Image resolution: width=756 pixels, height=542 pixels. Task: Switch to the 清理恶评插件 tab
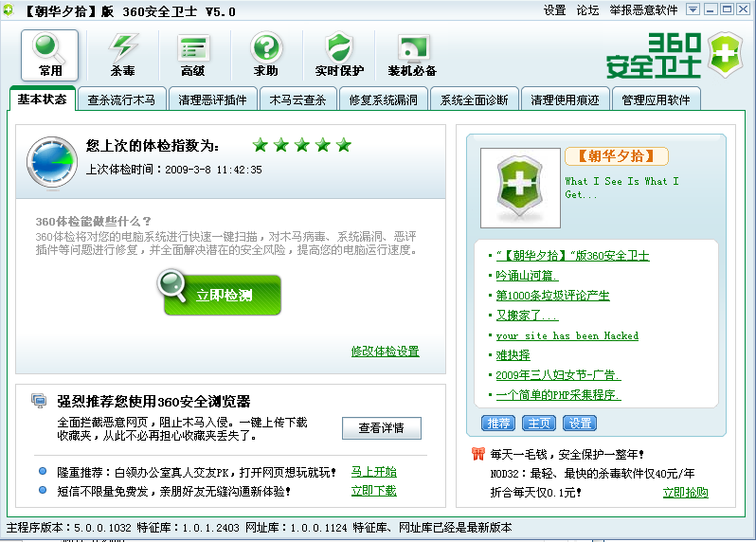coord(212,99)
